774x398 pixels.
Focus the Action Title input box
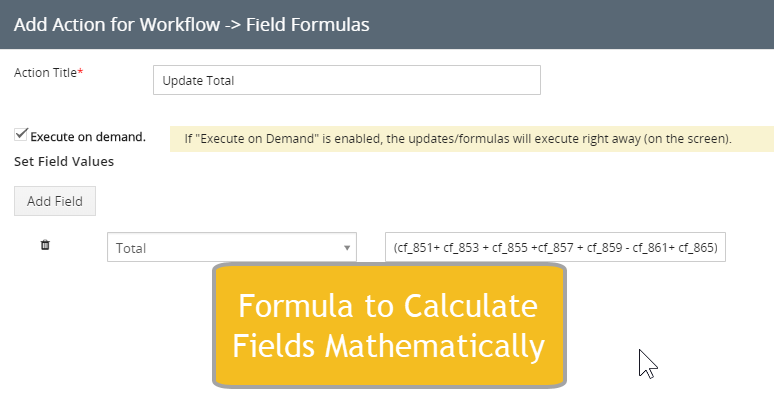347,80
